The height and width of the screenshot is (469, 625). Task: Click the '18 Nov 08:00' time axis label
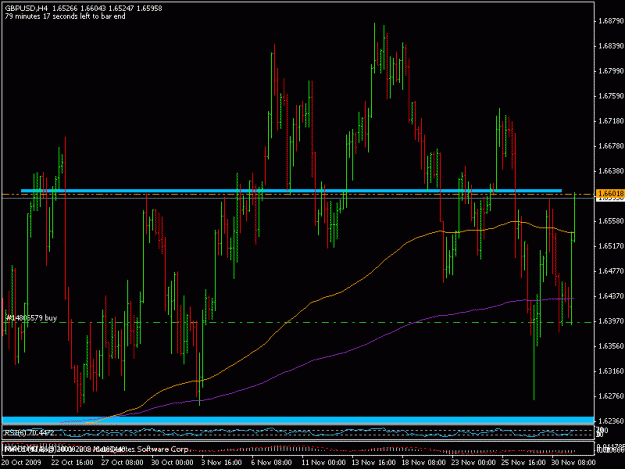[423, 462]
